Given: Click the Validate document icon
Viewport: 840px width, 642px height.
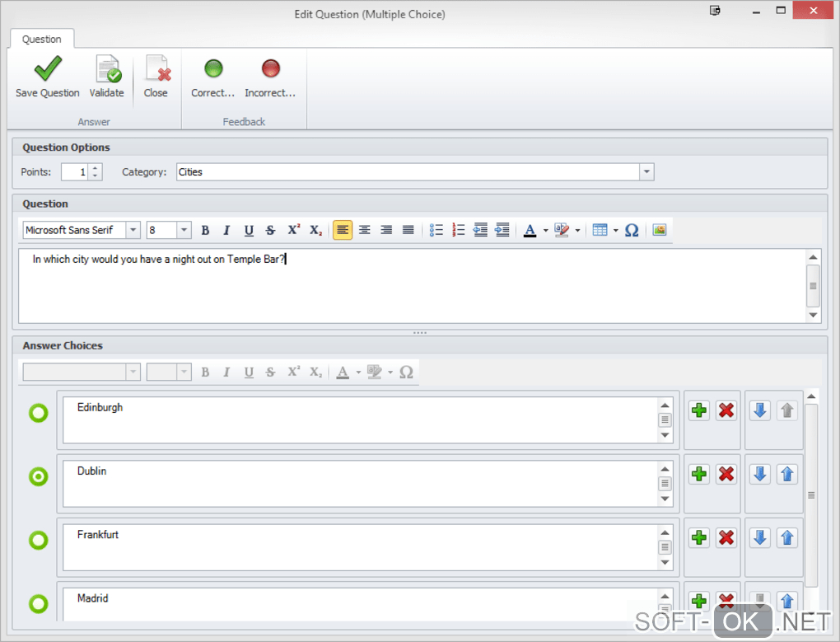Looking at the screenshot, I should (108, 68).
